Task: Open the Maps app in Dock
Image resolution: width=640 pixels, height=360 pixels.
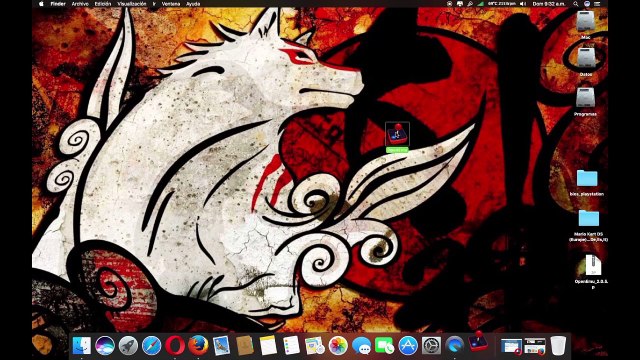Action: 315,346
